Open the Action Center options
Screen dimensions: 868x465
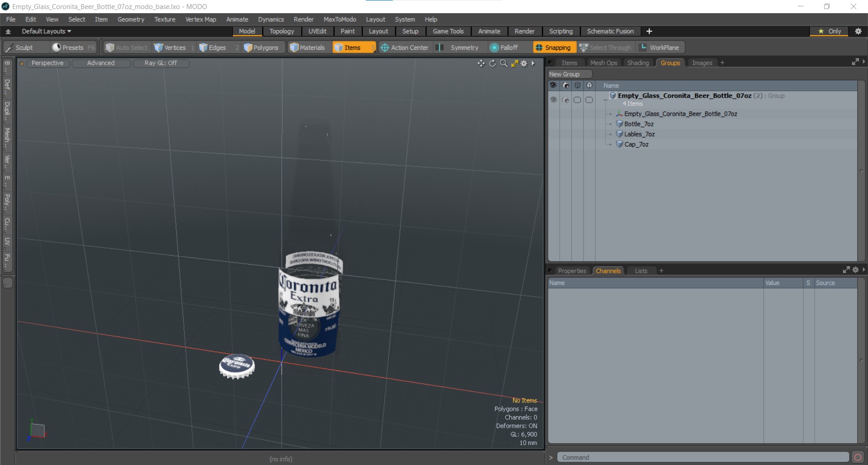point(405,47)
